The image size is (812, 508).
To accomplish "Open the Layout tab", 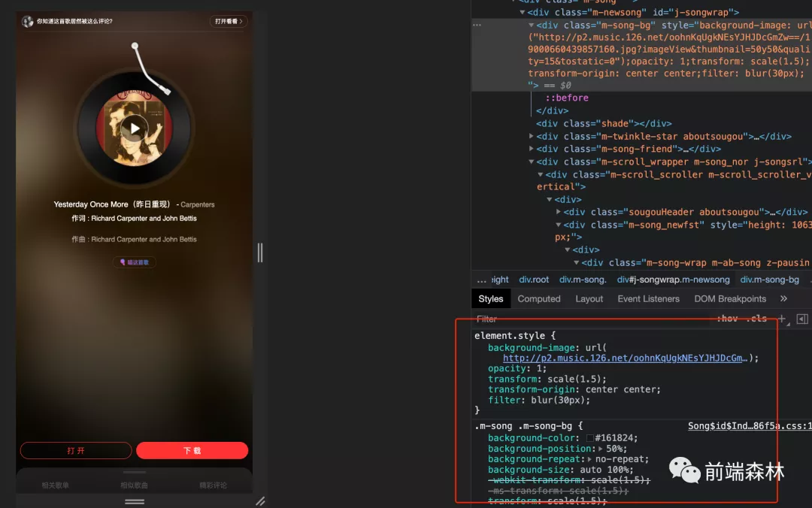I will coord(589,299).
